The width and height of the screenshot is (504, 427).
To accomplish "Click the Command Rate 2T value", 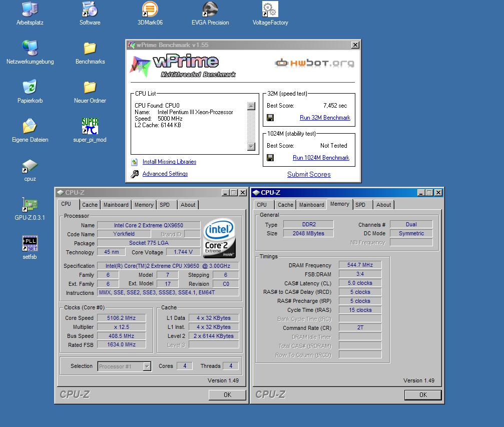I will 360,328.
